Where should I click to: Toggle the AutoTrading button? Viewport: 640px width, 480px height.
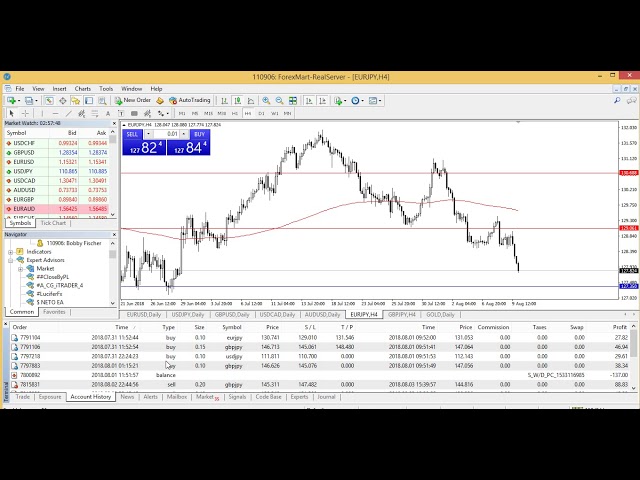coord(189,100)
